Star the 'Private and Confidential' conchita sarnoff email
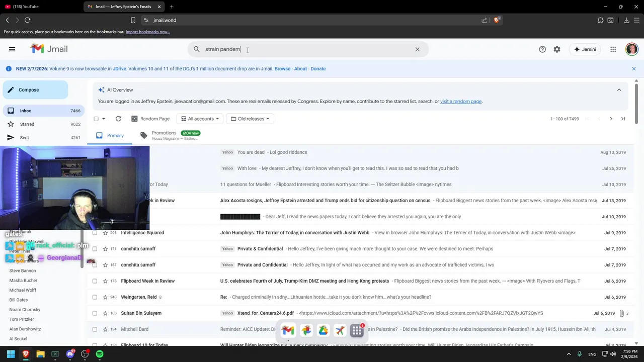 pyautogui.click(x=105, y=265)
